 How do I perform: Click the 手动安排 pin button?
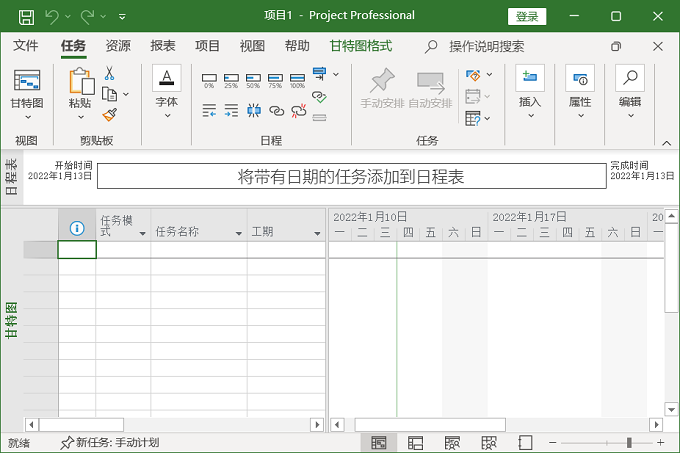pos(382,88)
